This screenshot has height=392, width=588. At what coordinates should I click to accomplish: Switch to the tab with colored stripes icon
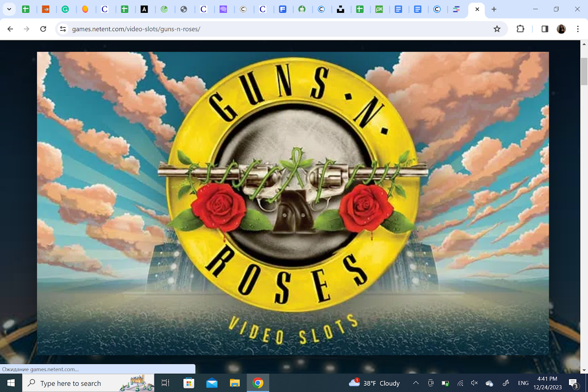point(456,9)
